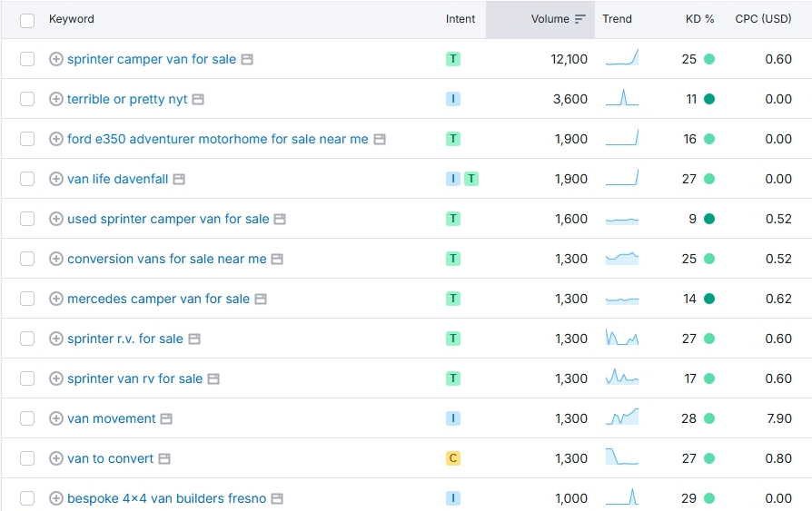Select the checkbox for 'bespoke 4×4 van builders fresno'

click(27, 498)
